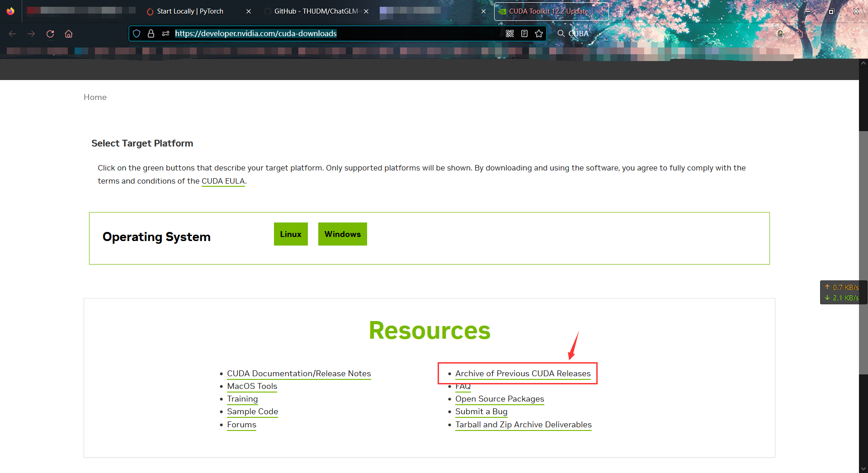Show more bookmarks overflow chevron
The height and width of the screenshot is (473, 868).
point(857,51)
